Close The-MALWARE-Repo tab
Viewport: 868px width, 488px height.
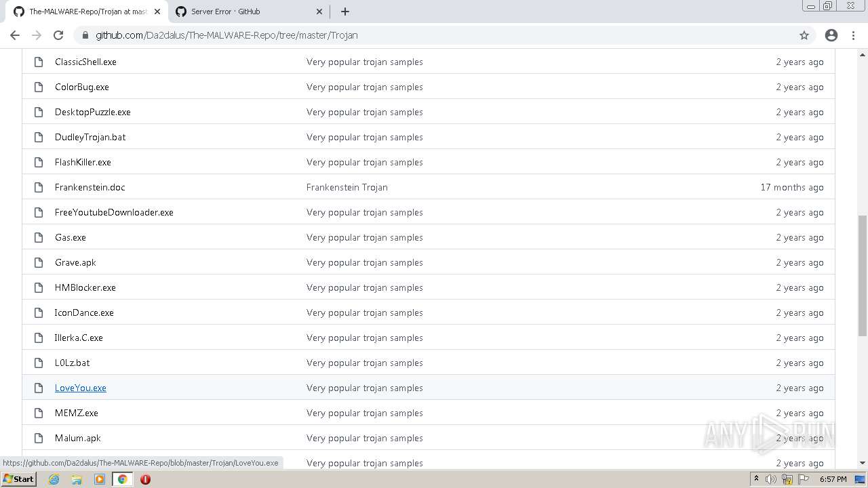pyautogui.click(x=157, y=12)
